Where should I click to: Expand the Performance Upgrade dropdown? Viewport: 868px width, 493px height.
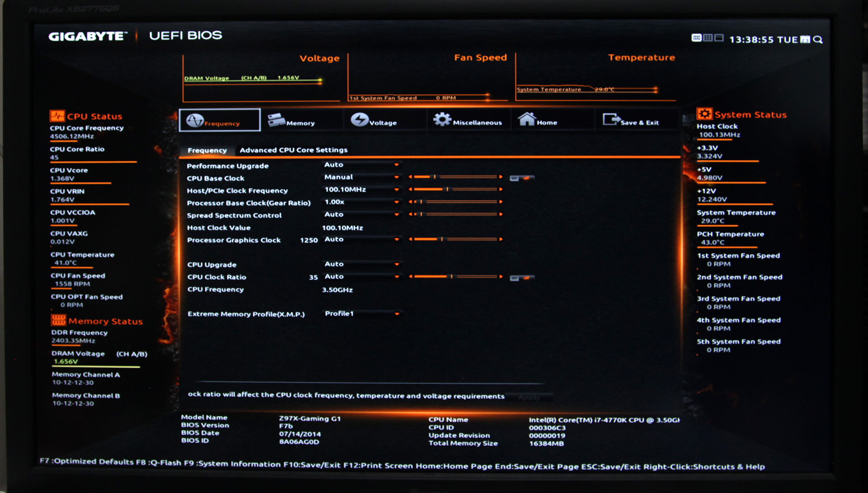pos(362,165)
